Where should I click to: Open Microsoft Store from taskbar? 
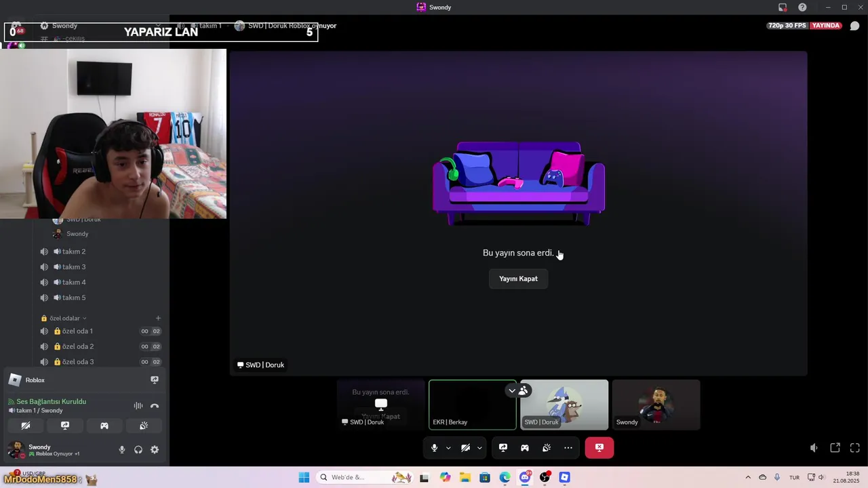click(485, 478)
